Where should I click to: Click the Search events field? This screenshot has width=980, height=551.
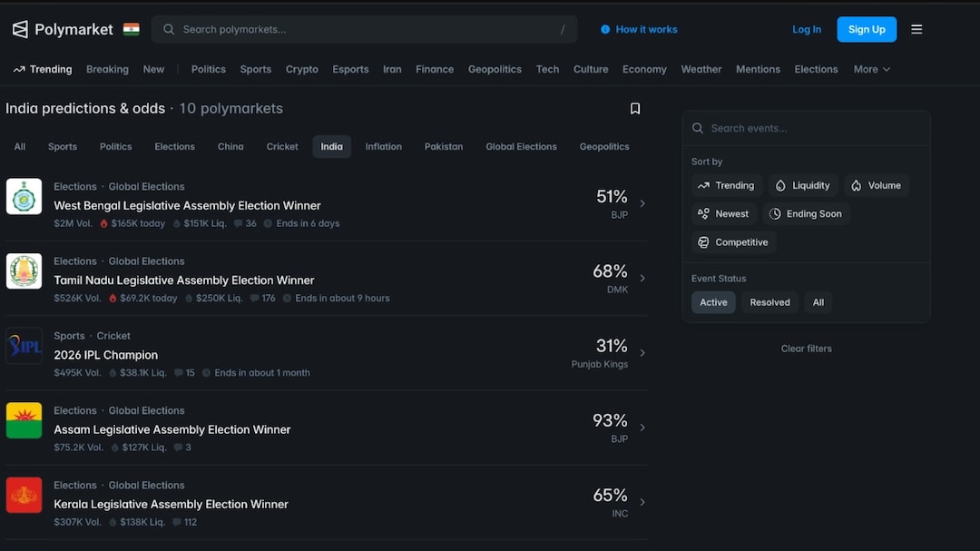808,128
